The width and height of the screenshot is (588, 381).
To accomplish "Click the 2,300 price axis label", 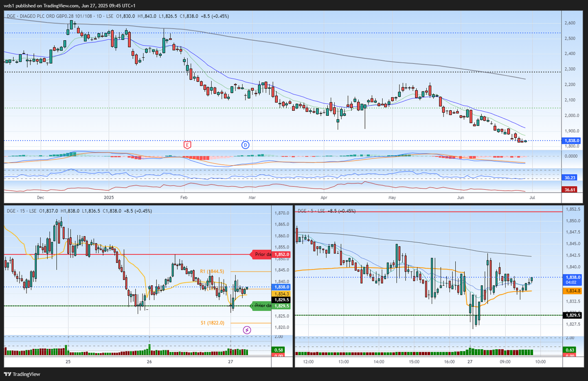I will [570, 69].
